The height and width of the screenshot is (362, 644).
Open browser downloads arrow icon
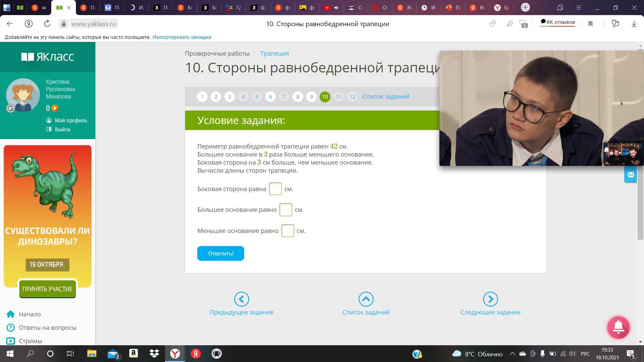pos(634,24)
